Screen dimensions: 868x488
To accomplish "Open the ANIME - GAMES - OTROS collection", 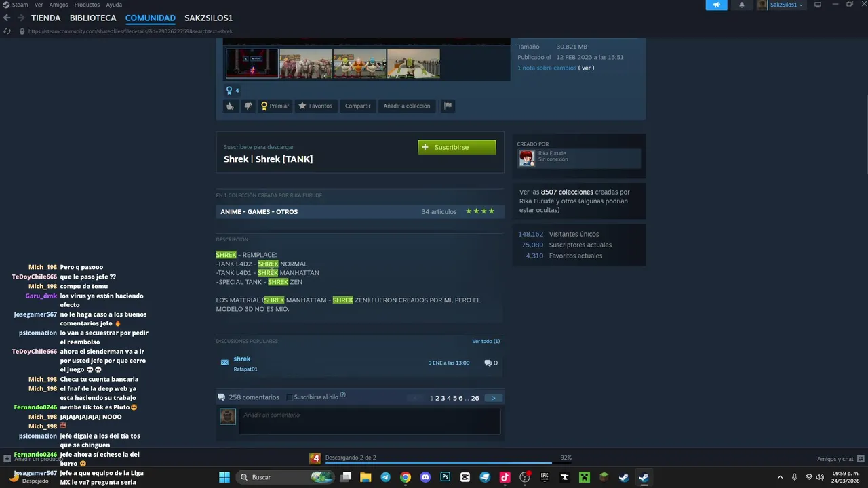I will (x=359, y=211).
